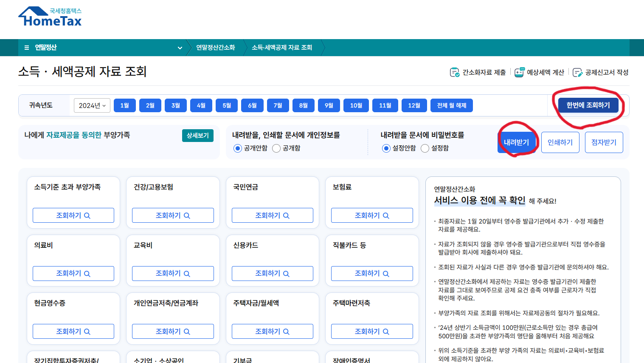Click the 전체 월 해제 button

point(451,105)
